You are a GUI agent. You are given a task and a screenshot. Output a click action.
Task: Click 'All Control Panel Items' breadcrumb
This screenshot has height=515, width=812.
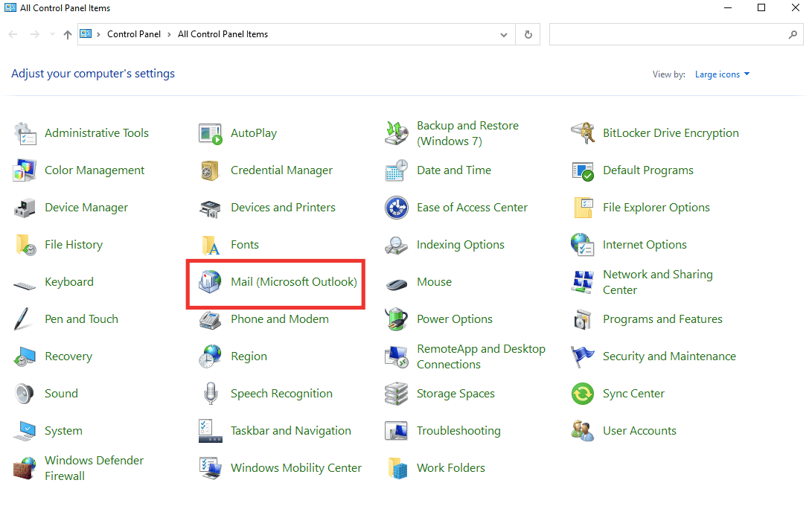tap(223, 34)
